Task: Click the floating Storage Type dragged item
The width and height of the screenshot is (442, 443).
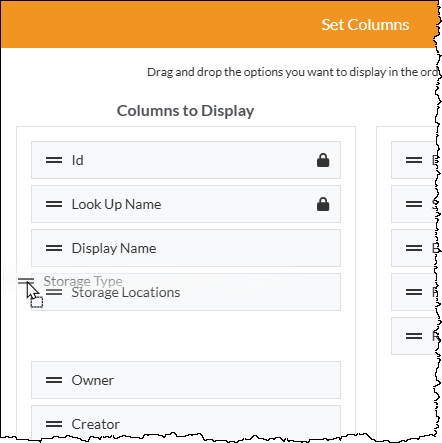Action: 83,281
